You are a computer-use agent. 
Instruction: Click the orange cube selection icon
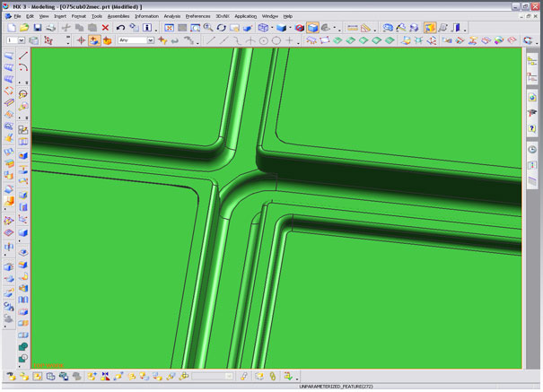(x=108, y=40)
